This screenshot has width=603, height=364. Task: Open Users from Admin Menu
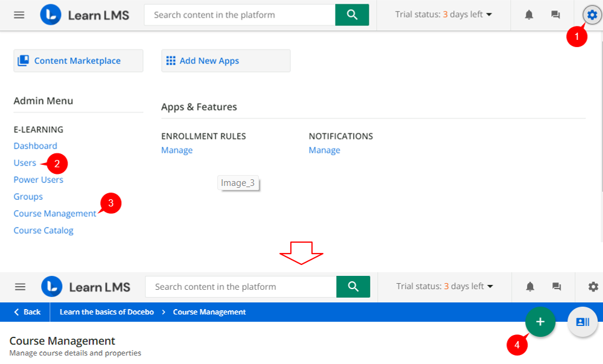click(x=25, y=163)
